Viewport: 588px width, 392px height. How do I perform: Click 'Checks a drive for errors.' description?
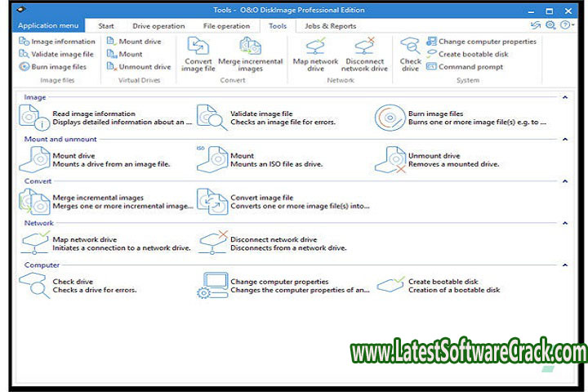[x=95, y=290]
